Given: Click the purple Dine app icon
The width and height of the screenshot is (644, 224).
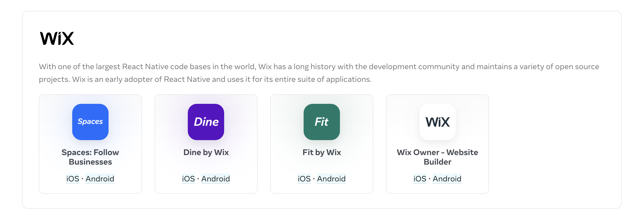Looking at the screenshot, I should coord(206,122).
